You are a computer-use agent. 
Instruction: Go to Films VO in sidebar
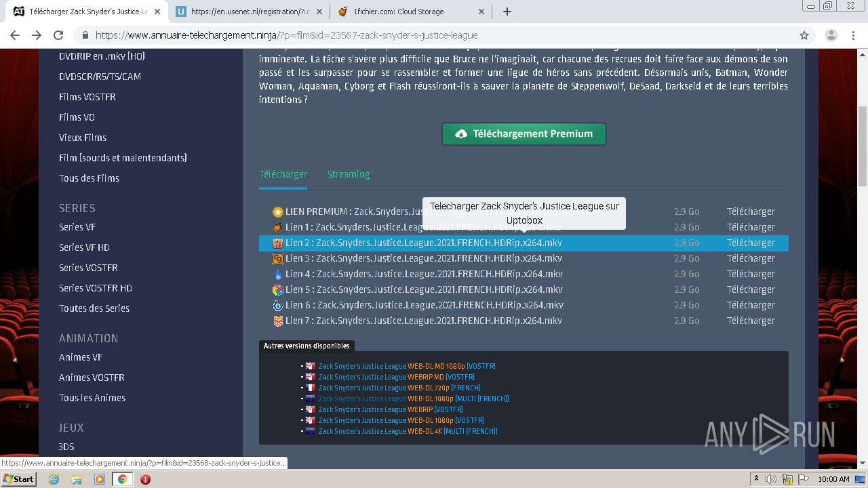click(x=77, y=117)
